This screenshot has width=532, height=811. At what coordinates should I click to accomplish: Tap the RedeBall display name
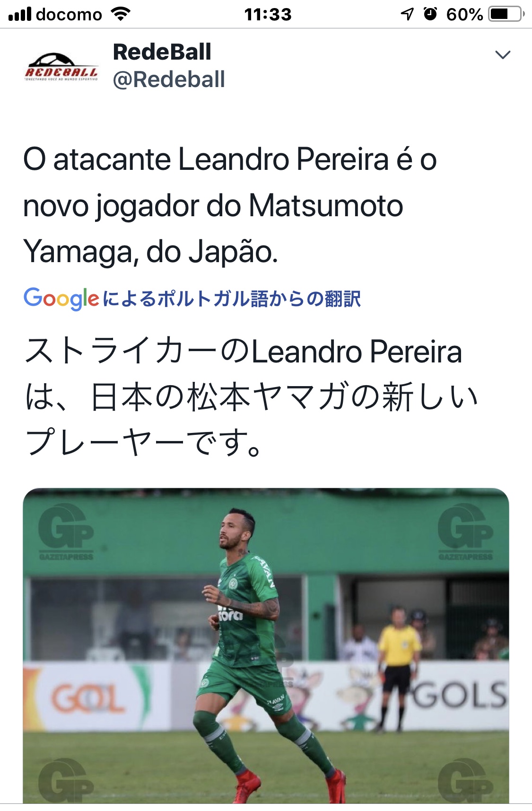(162, 52)
